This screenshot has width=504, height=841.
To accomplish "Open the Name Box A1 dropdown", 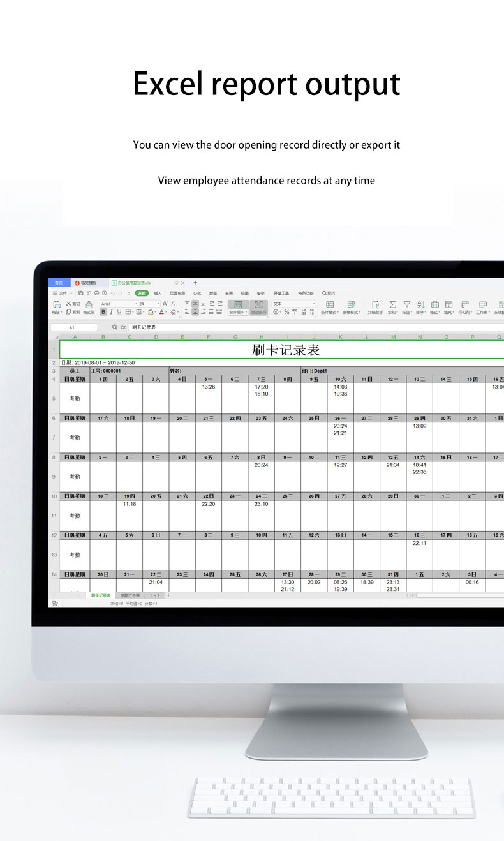I will click(x=95, y=327).
